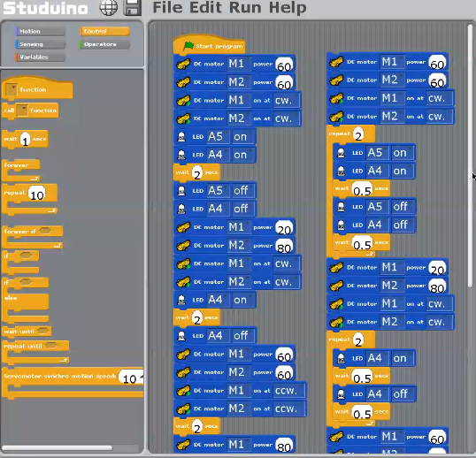Select the forever if block in palette
Viewport: 476px width, 458px height.
click(32, 237)
